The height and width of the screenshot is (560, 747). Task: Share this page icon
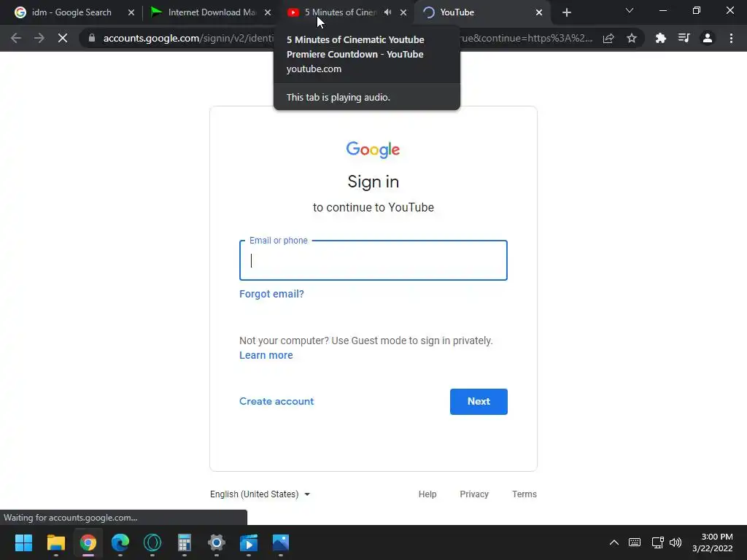(608, 38)
